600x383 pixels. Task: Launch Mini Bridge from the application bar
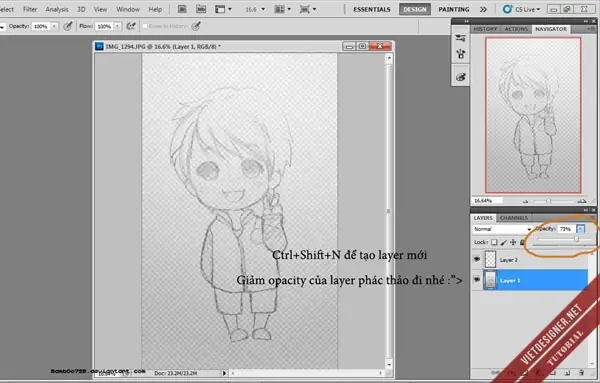pyautogui.click(x=201, y=9)
